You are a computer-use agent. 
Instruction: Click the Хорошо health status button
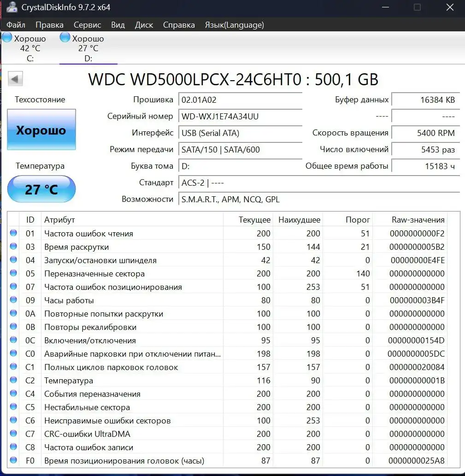pyautogui.click(x=41, y=130)
